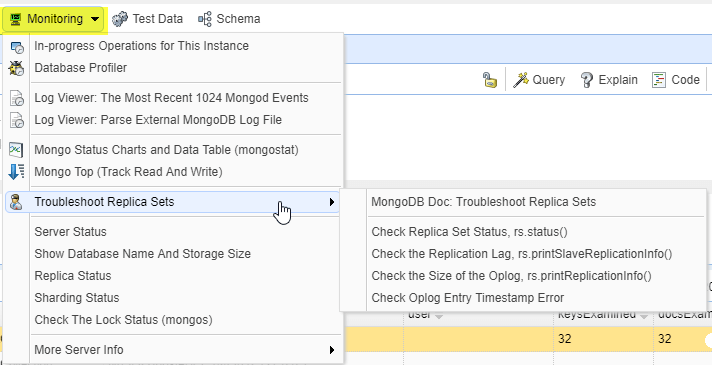Click the icon beside Parse External MongoDB Log File
Viewport: 712px width, 366px height.
click(x=17, y=120)
